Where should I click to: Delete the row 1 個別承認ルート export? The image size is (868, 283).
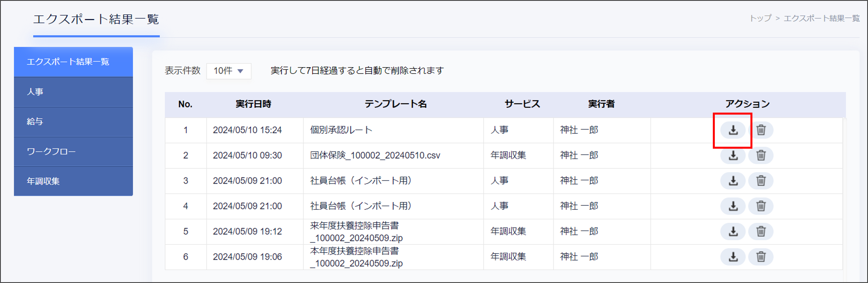(760, 130)
